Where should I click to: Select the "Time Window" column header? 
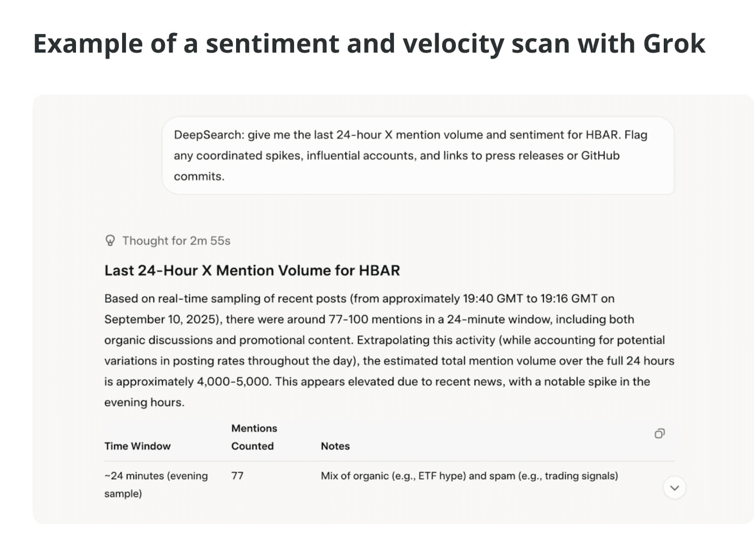(137, 446)
